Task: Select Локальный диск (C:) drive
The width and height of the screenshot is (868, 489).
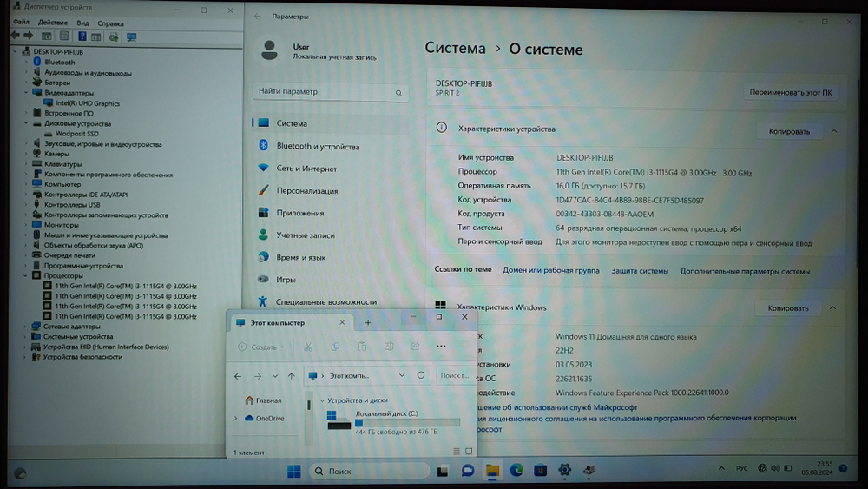Action: [394, 422]
